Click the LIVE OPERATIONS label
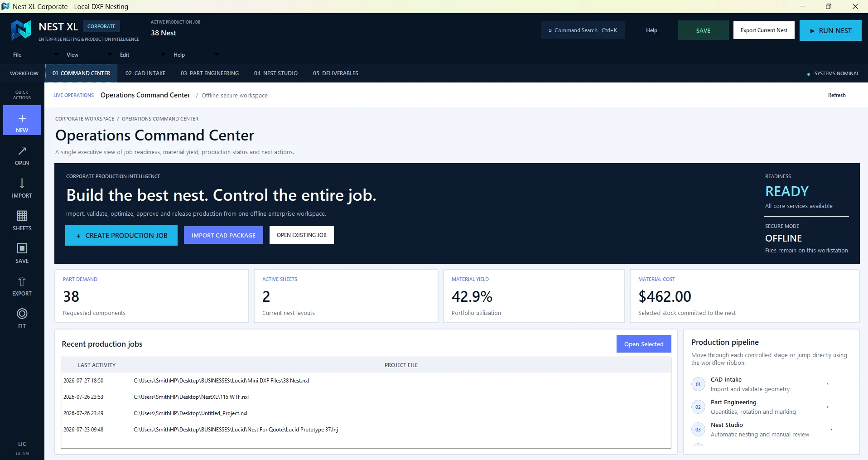The height and width of the screenshot is (460, 868). pos(73,95)
